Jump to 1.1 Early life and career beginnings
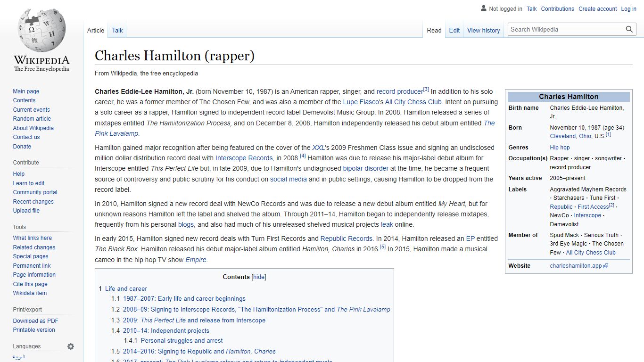 click(178, 298)
